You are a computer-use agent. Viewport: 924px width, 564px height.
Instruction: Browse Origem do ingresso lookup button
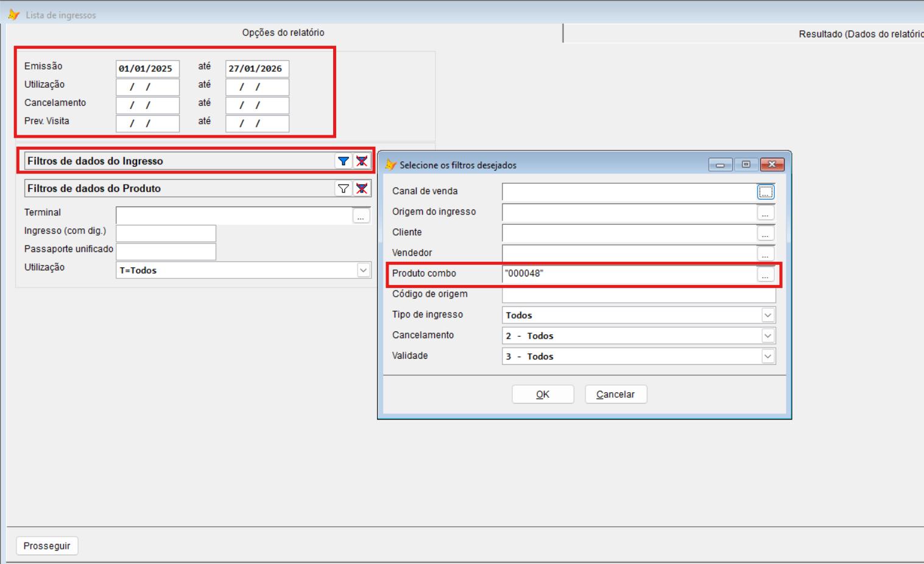click(x=766, y=213)
